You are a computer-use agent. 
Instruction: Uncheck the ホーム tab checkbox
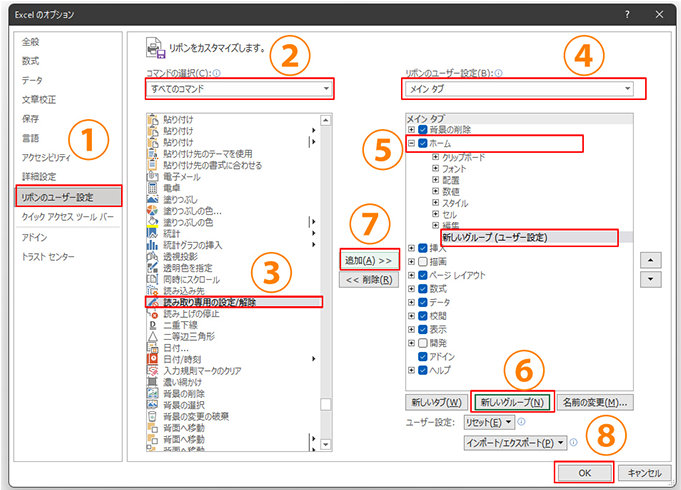(423, 143)
